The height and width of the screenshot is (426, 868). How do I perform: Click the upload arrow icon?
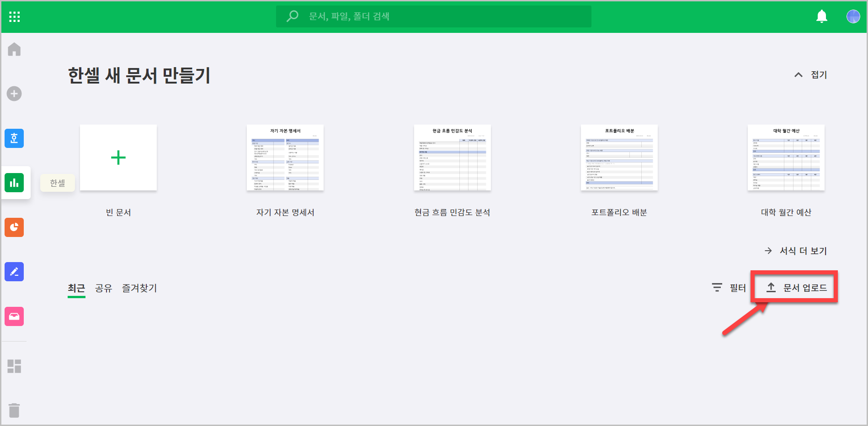tap(771, 287)
